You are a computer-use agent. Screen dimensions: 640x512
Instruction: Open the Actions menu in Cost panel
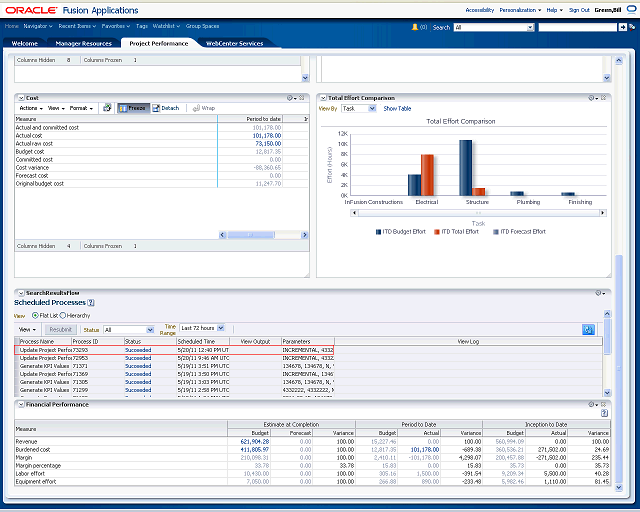(x=29, y=108)
